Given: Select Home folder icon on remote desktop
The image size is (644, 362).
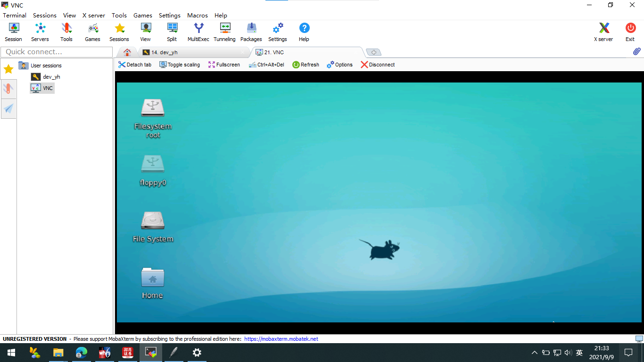Looking at the screenshot, I should (x=152, y=283).
